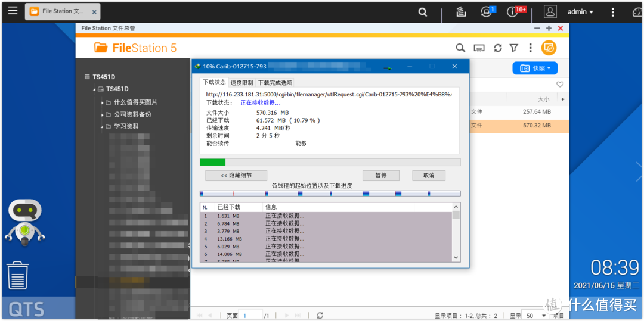
Task: Click the 取消 button
Action: (x=429, y=176)
